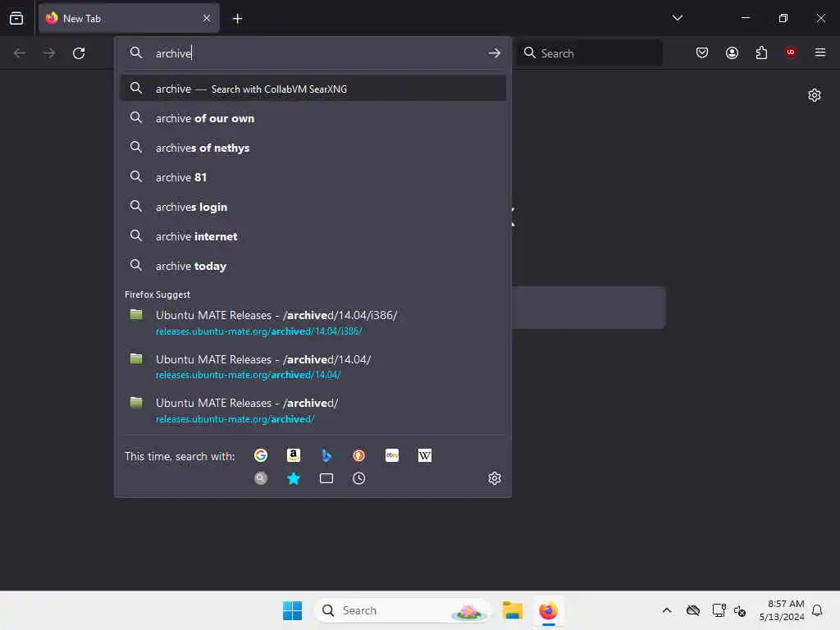Select the New Tab browser tab
The width and height of the screenshot is (840, 630).
pyautogui.click(x=129, y=18)
